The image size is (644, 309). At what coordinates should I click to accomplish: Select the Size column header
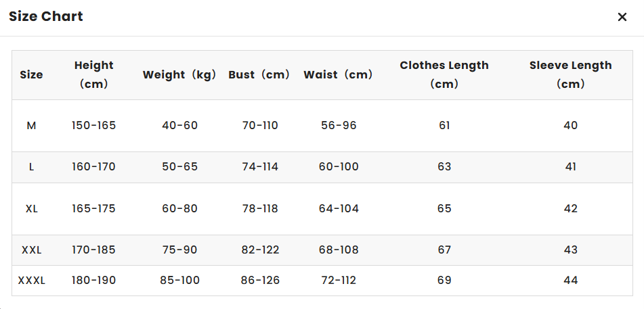(31, 75)
